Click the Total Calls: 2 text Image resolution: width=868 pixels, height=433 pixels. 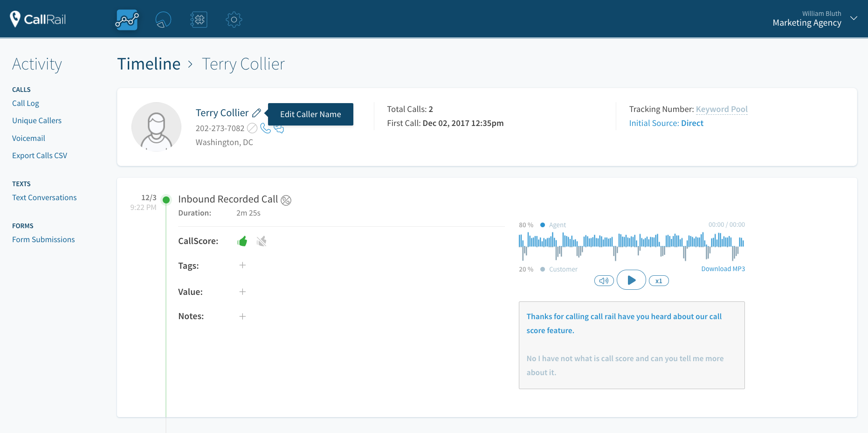tap(410, 109)
